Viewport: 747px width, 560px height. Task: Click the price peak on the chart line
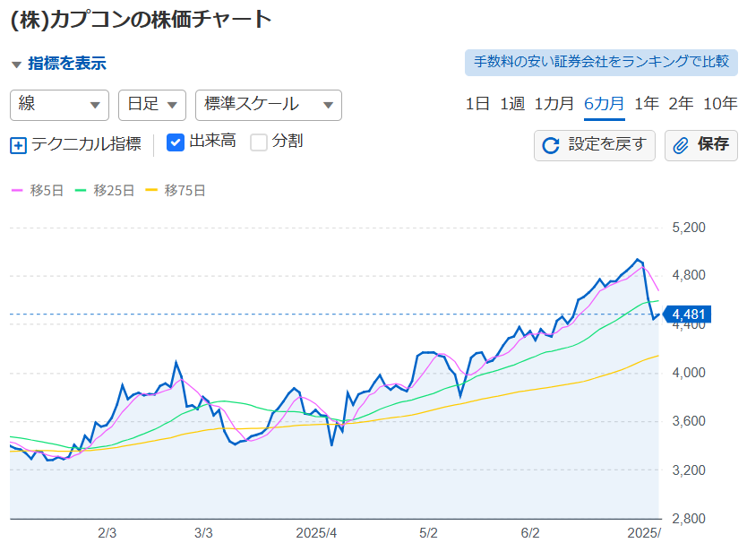click(637, 259)
